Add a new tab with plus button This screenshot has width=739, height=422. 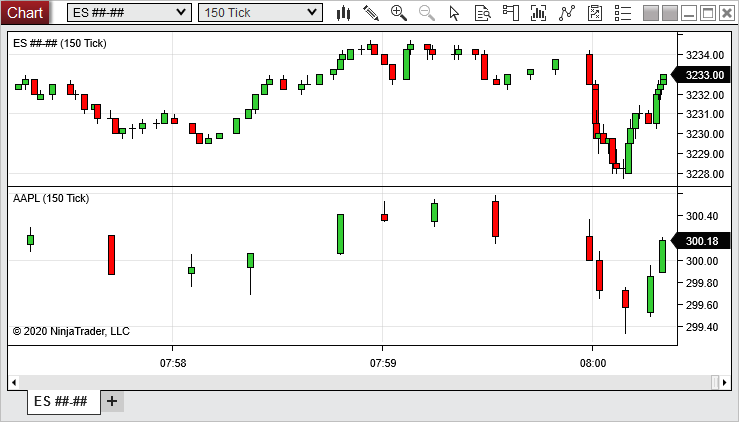point(112,401)
